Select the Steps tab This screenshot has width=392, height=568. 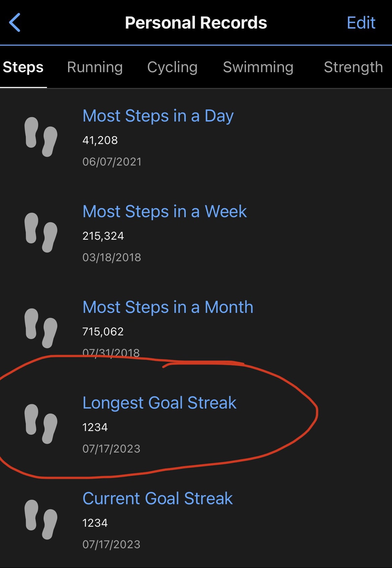(x=23, y=67)
